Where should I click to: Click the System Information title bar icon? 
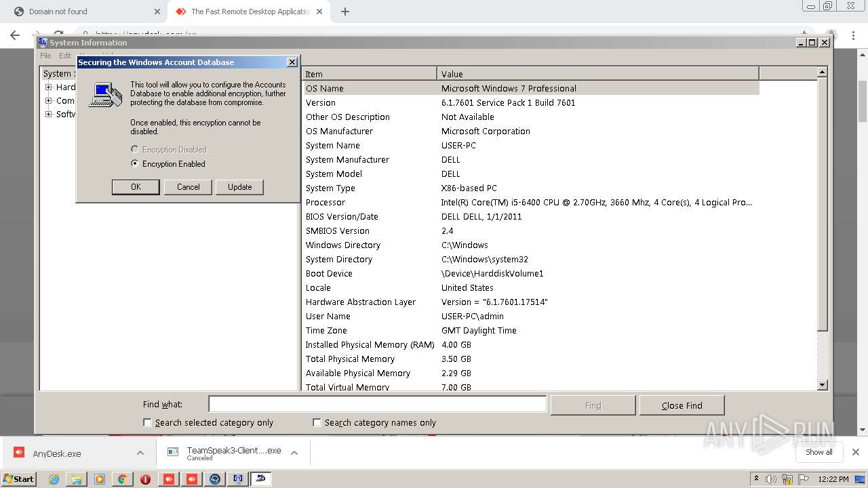point(43,42)
